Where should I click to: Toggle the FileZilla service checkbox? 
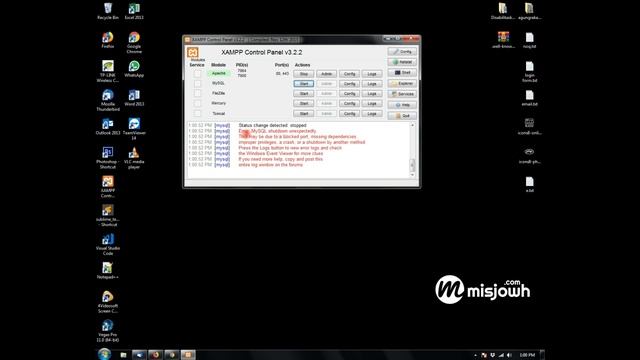click(x=197, y=93)
